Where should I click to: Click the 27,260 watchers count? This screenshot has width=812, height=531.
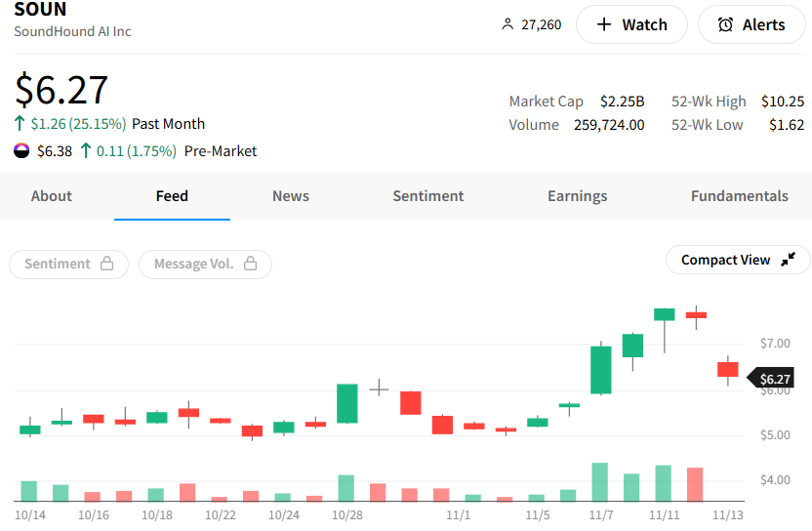541,24
